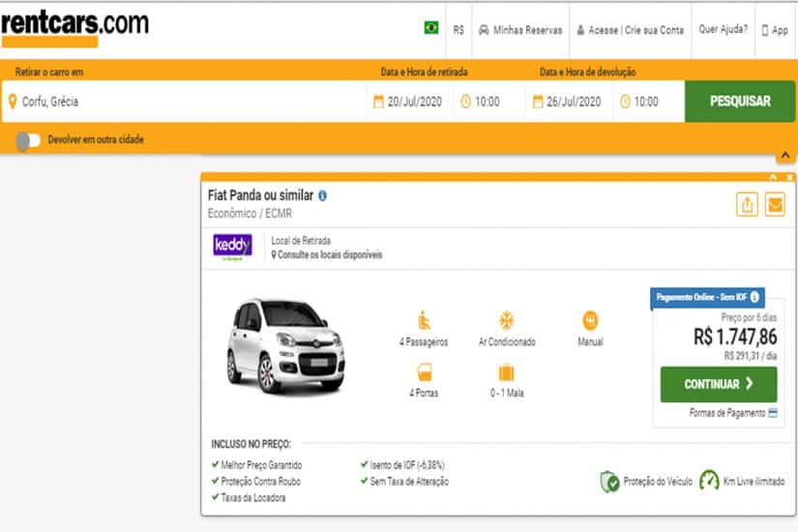Open Minhas Reservas
Image resolution: width=798 pixels, height=532 pixels.
click(x=520, y=30)
